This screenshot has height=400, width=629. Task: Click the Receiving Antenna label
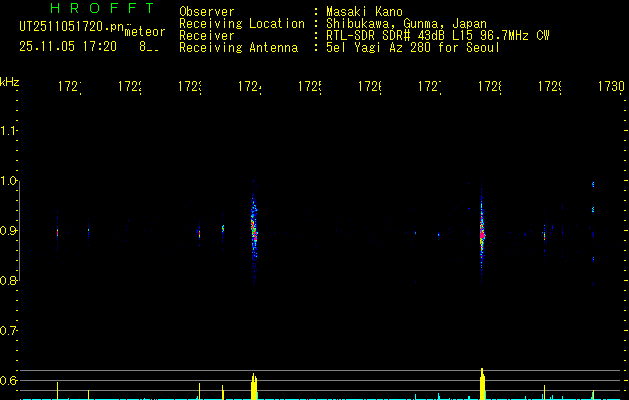(x=238, y=48)
